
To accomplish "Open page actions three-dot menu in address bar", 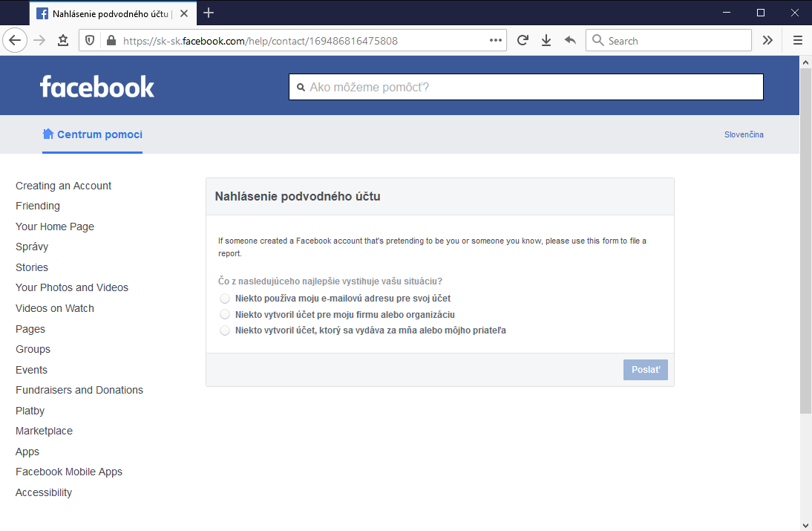I will point(496,41).
